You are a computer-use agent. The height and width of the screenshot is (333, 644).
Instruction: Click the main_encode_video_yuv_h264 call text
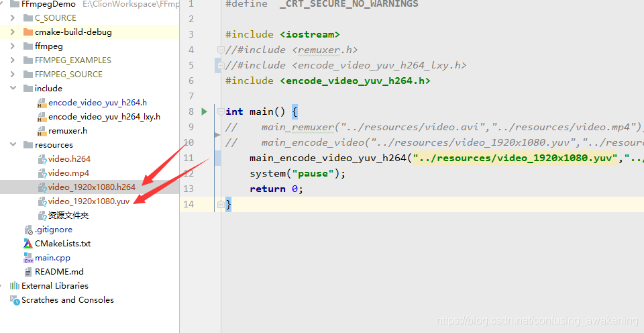328,158
